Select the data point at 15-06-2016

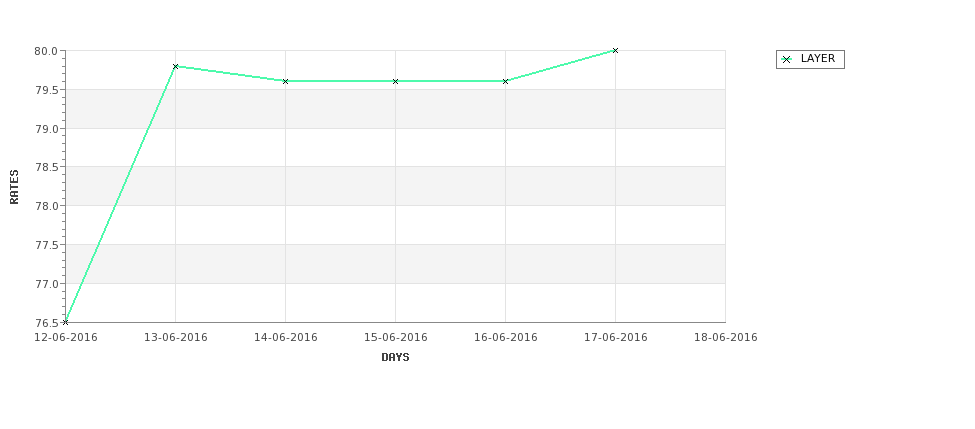click(x=395, y=81)
